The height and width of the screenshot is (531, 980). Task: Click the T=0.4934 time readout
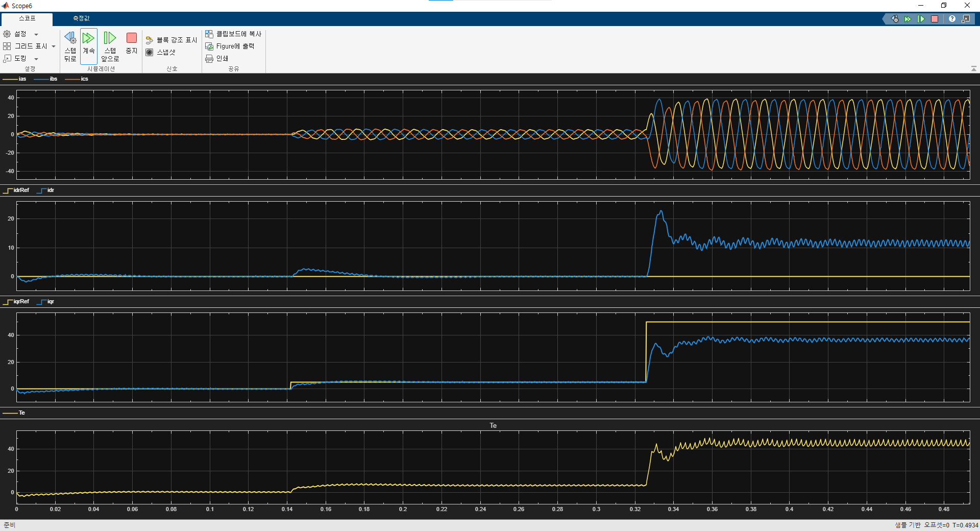(x=965, y=525)
